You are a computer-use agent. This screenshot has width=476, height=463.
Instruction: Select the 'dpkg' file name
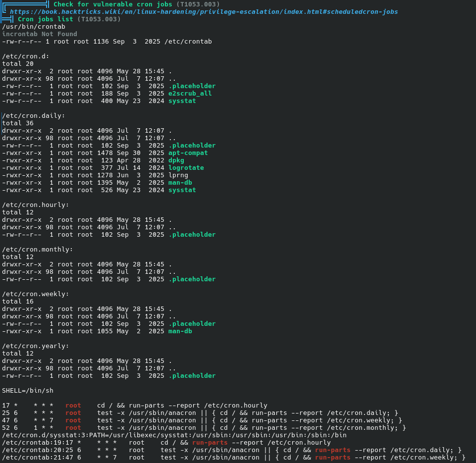tap(176, 160)
